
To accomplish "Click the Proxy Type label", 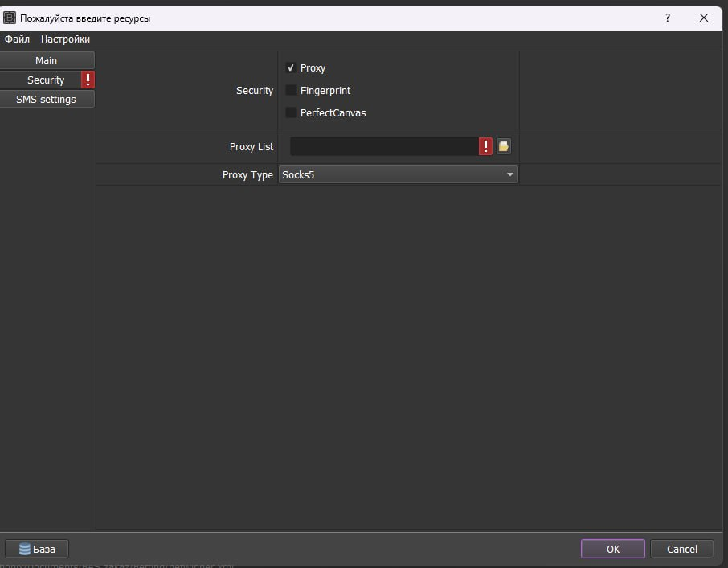I will (x=247, y=175).
